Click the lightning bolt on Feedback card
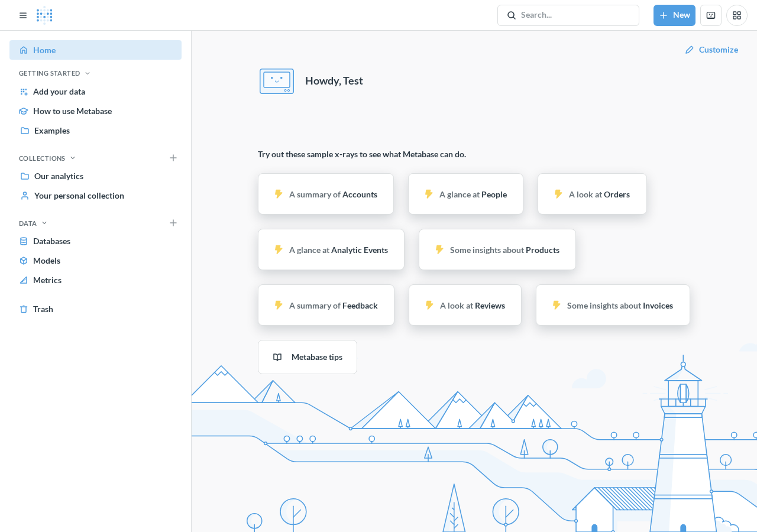The image size is (757, 532). (x=279, y=305)
